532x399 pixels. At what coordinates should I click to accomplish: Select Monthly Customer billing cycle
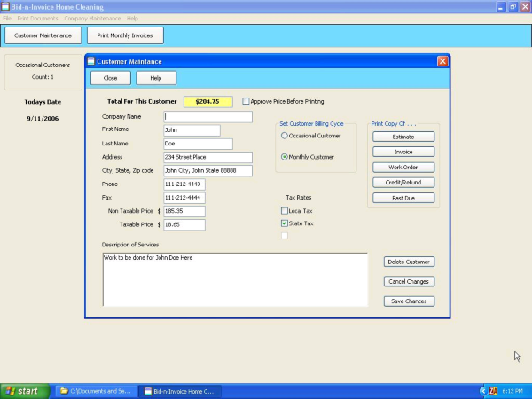point(284,157)
